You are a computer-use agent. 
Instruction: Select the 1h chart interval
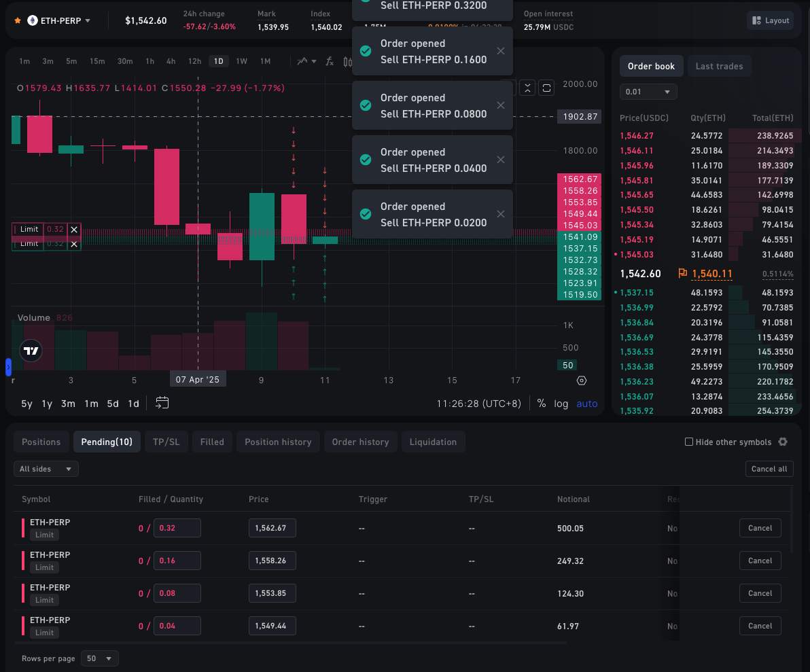click(x=149, y=61)
